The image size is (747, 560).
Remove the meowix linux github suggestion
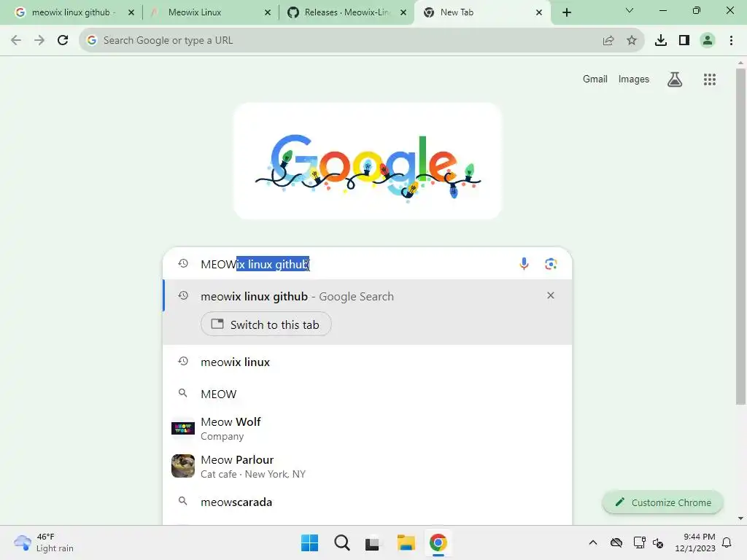551,296
